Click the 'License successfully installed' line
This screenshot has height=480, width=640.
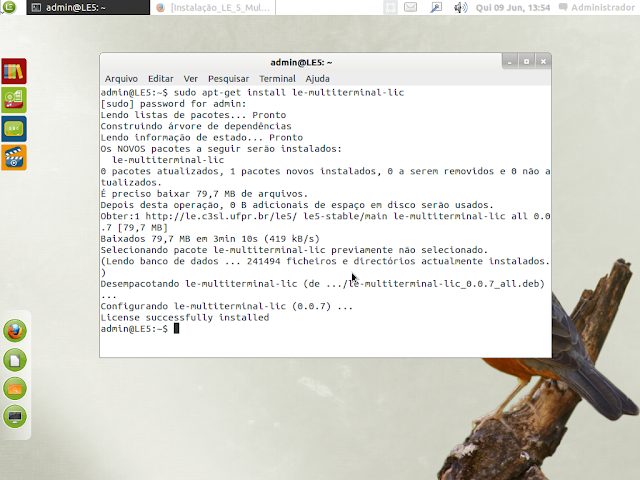click(x=185, y=318)
